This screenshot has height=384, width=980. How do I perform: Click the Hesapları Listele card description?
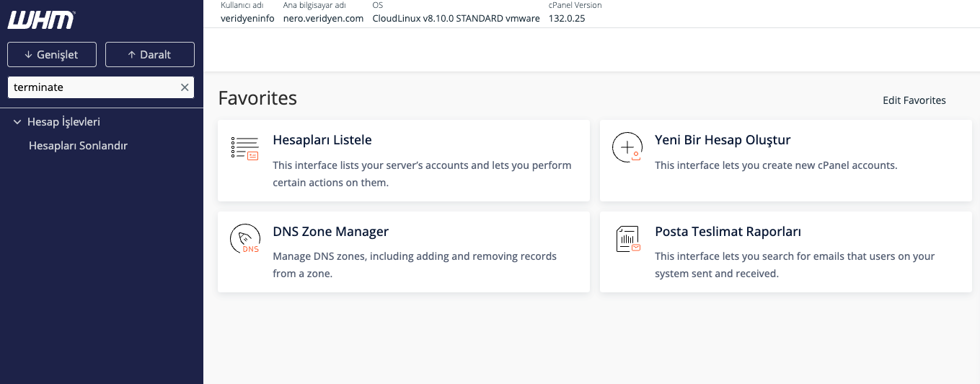coord(422,174)
